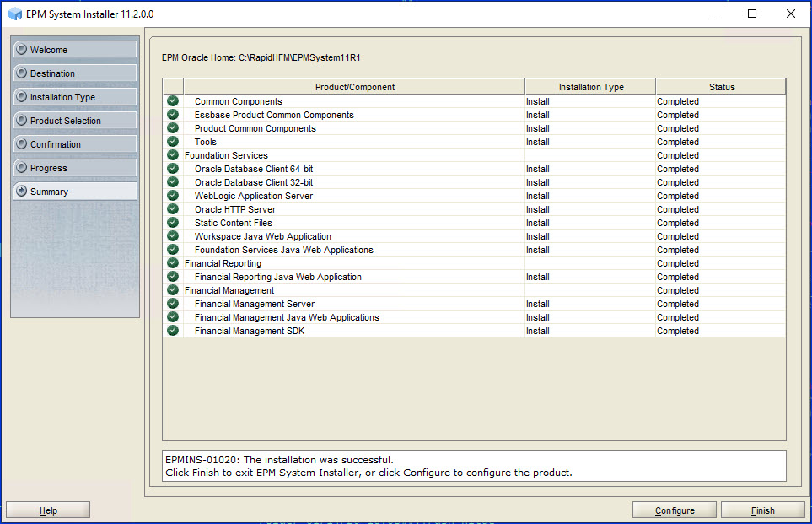Click the Product/Component column header
The height and width of the screenshot is (524, 812).
(x=354, y=87)
